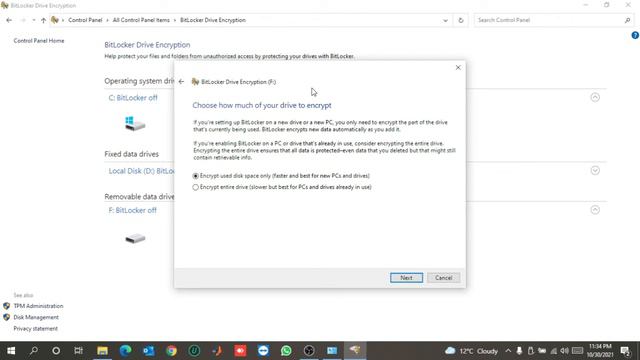
Task: Open WhatsApp from taskbar
Action: 286,351
